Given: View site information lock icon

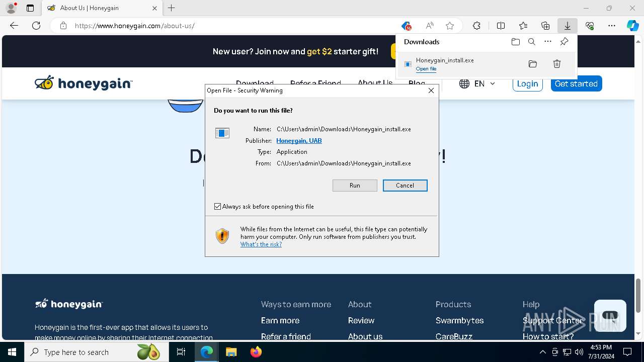Looking at the screenshot, I should tap(63, 26).
